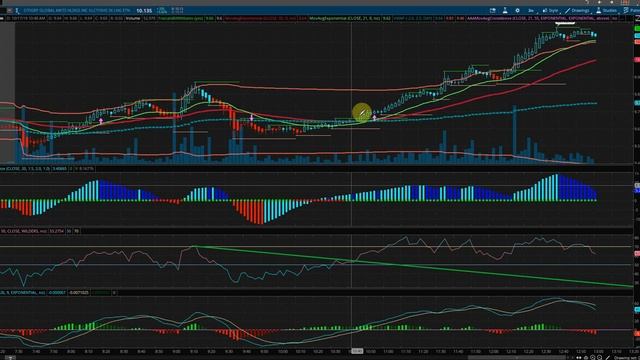Click the pan arrows icon at bottom right
Screen dimensions: 640x360
(x=579, y=358)
